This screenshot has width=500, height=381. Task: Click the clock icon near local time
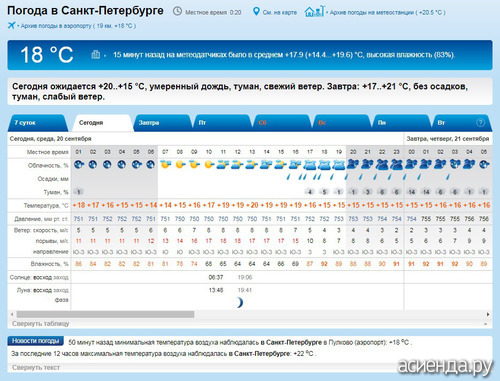[x=177, y=12]
